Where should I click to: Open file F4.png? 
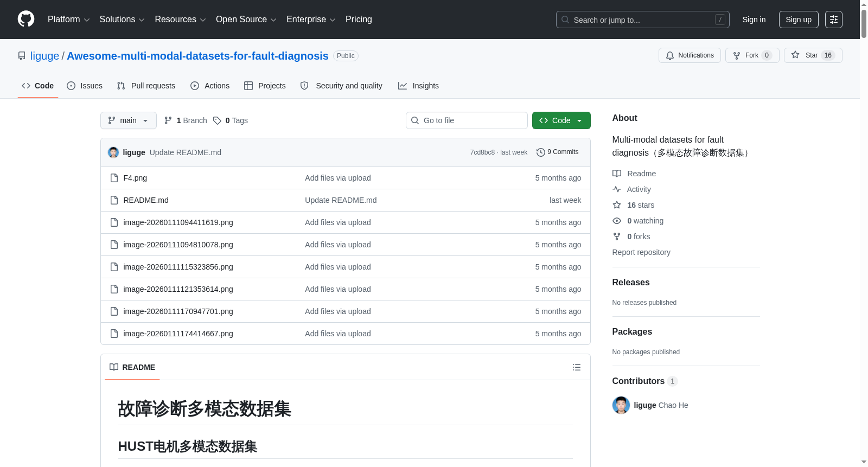pyautogui.click(x=135, y=178)
